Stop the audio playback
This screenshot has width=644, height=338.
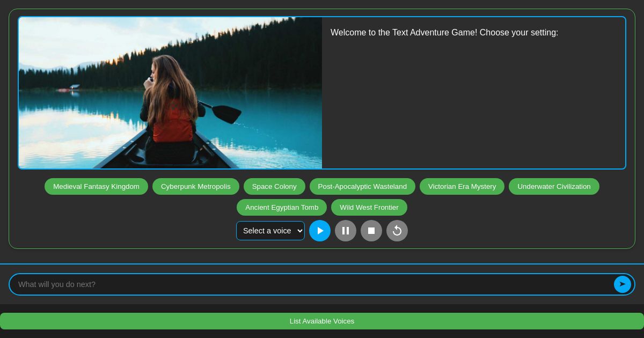(x=371, y=231)
